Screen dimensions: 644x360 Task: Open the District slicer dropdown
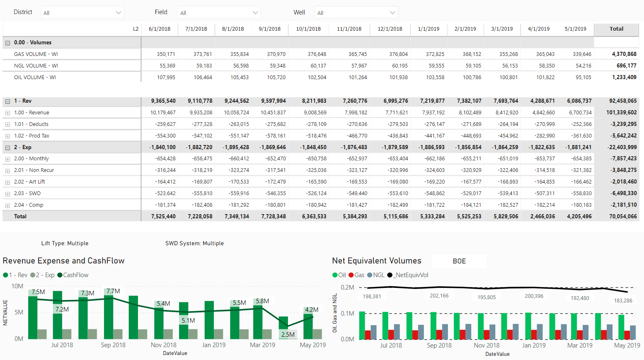point(120,12)
